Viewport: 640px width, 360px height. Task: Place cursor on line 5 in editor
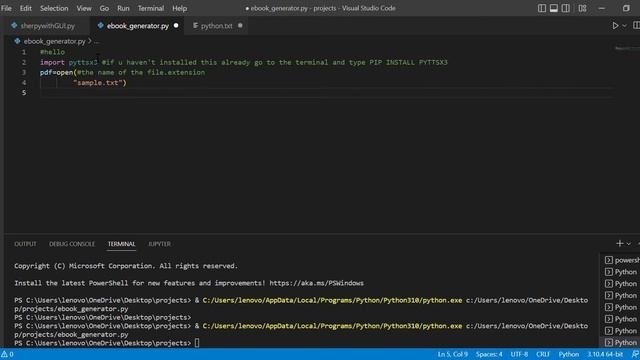pyautogui.click(x=327, y=93)
